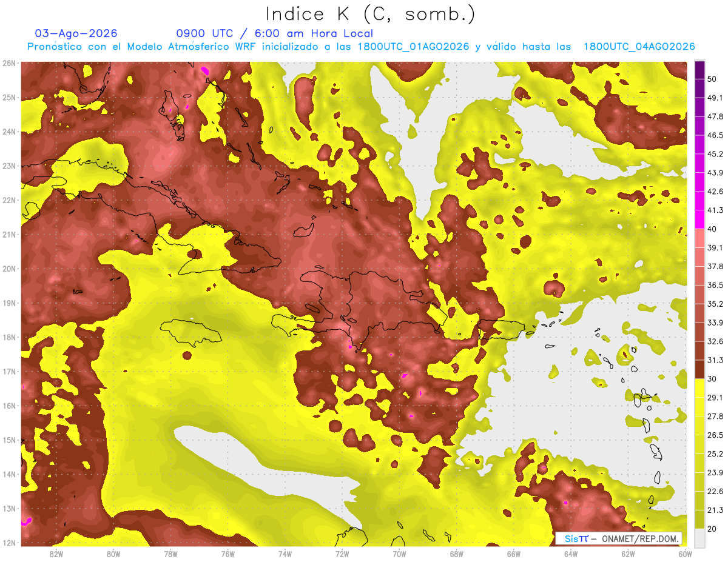Click the "74W" longitude label
The width and height of the screenshot is (728, 562).
(285, 554)
